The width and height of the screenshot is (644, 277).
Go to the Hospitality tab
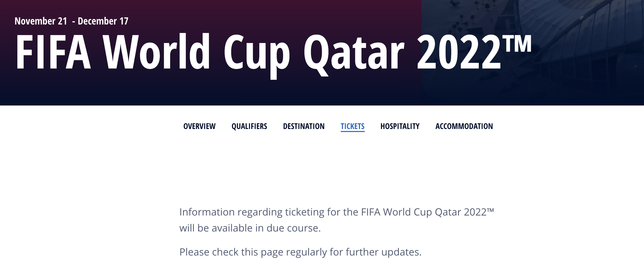tap(400, 126)
